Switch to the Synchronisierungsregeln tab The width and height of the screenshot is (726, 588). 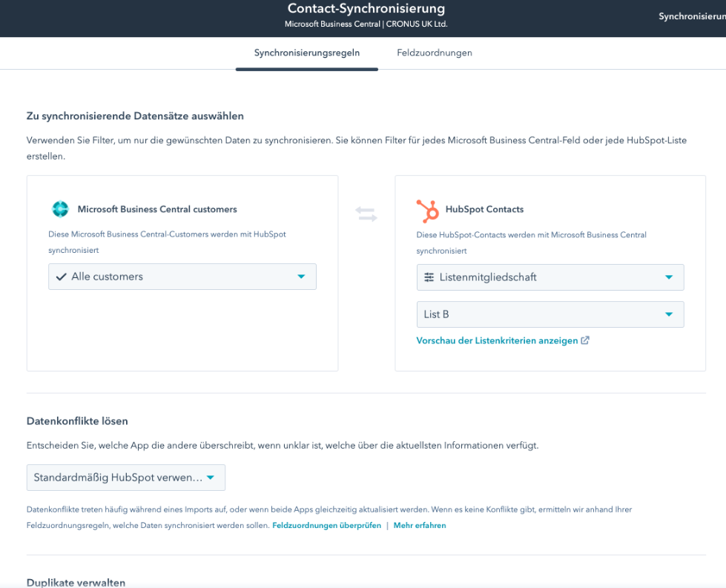tap(307, 53)
